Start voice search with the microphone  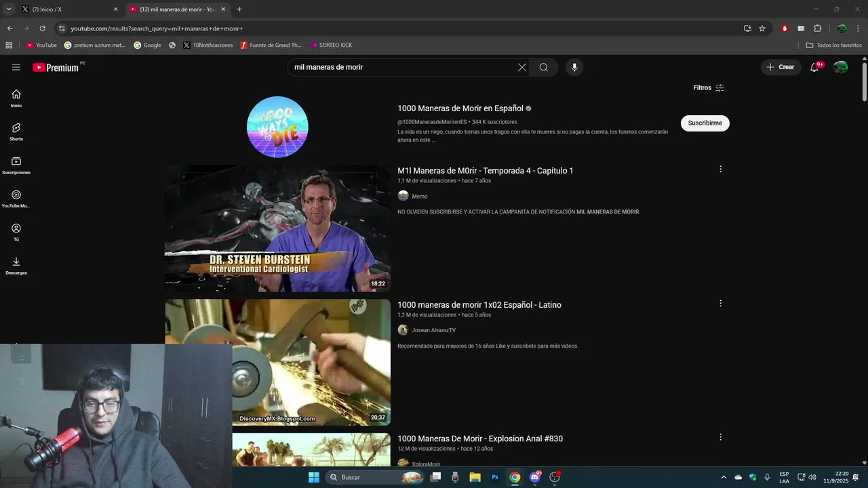(x=574, y=67)
